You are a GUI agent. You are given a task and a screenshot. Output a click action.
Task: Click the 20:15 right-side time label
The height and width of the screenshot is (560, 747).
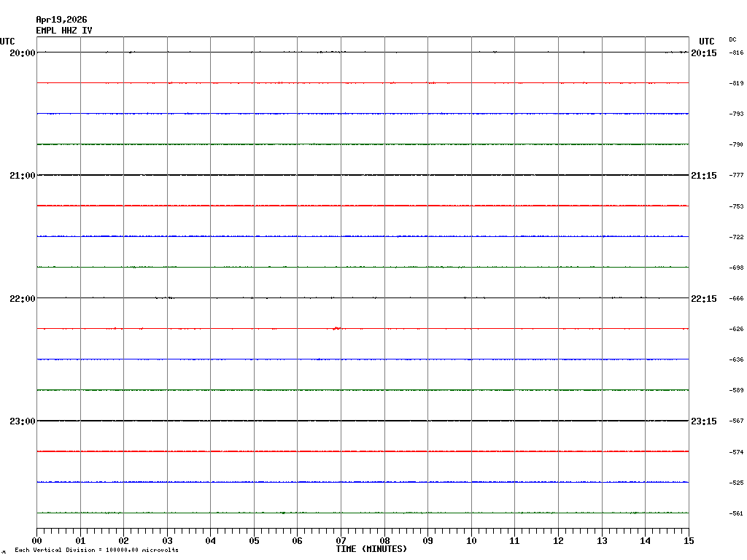point(704,53)
